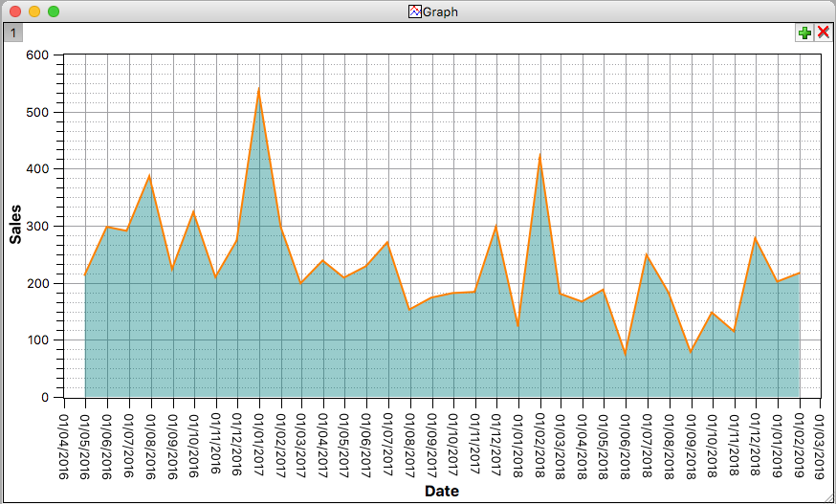The width and height of the screenshot is (836, 504).
Task: Click the Sales y-axis title
Action: click(x=16, y=225)
